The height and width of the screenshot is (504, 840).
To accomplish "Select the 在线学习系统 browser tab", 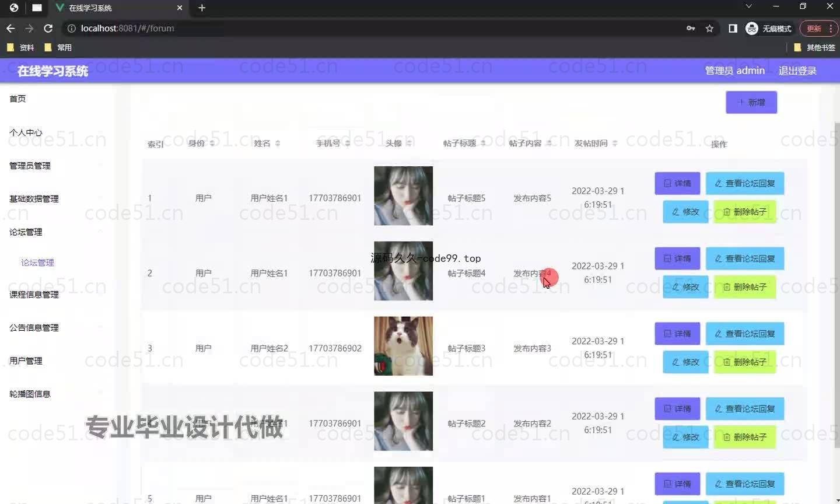I will (x=118, y=8).
